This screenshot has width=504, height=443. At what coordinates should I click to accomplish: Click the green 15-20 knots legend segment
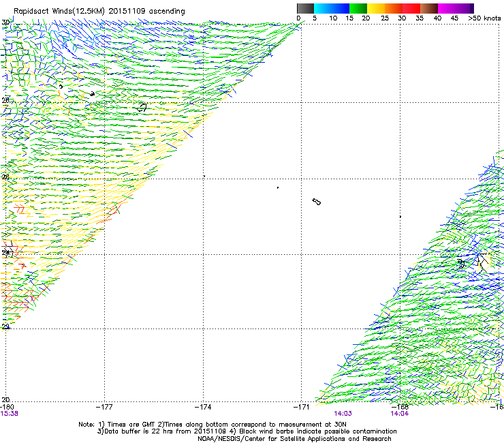(x=358, y=8)
